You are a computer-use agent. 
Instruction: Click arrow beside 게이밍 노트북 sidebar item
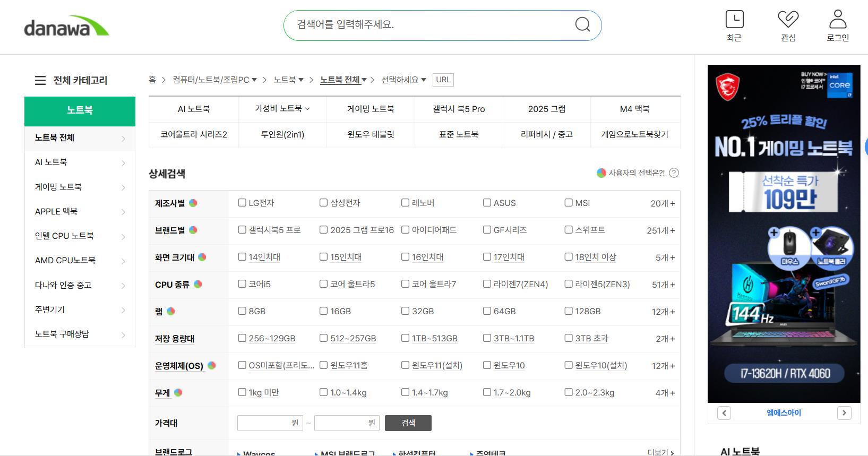(123, 187)
